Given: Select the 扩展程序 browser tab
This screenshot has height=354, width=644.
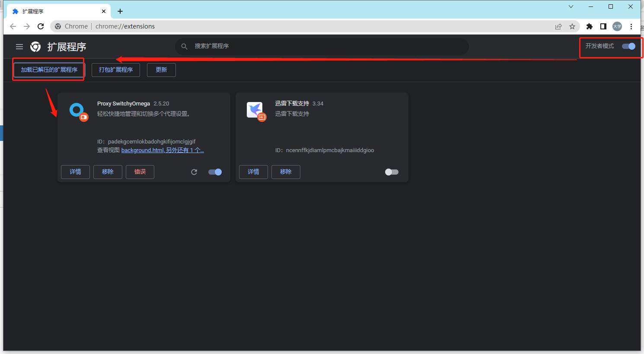Looking at the screenshot, I should 58,11.
